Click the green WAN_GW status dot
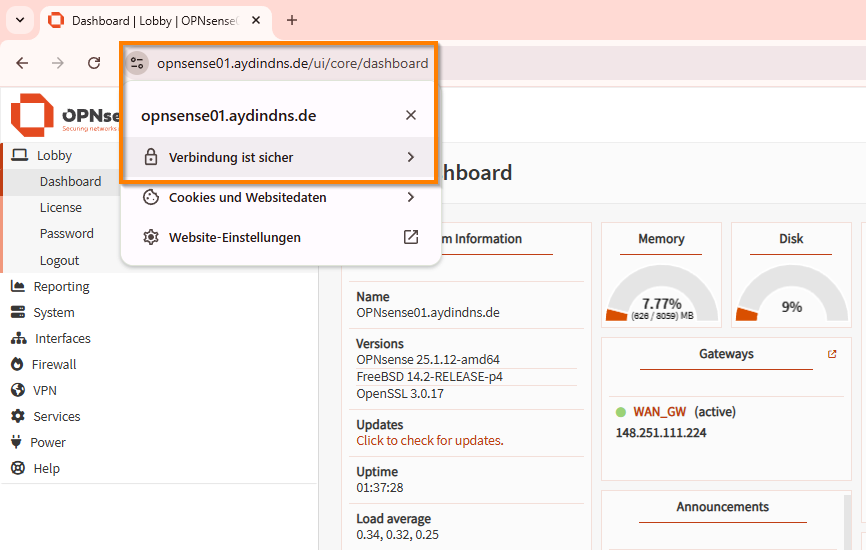The width and height of the screenshot is (866, 550). click(621, 412)
